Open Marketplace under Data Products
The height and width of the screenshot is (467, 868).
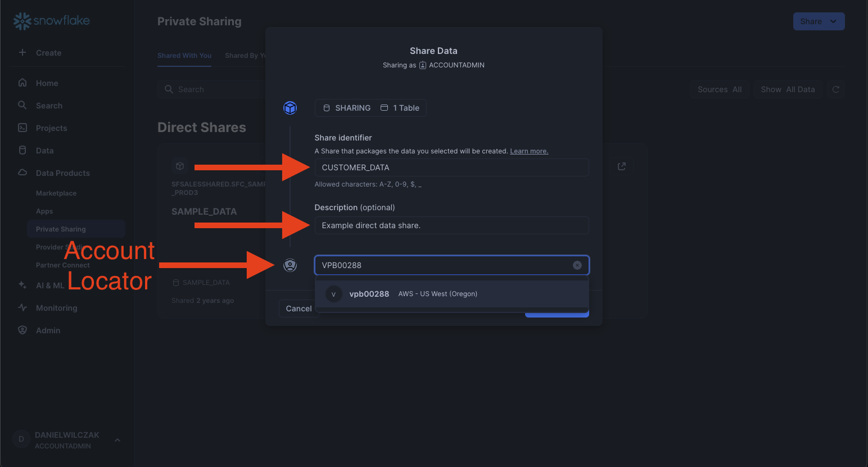point(56,193)
